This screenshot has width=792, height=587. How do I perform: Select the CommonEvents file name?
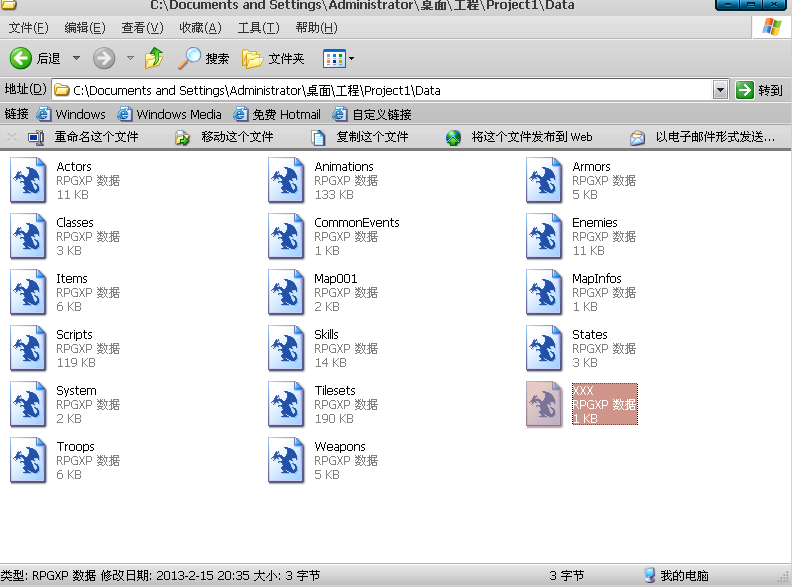(357, 222)
